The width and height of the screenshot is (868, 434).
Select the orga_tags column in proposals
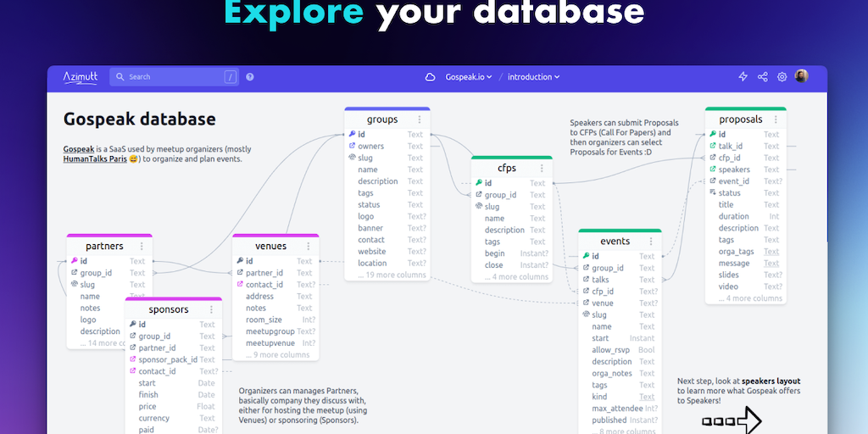pyautogui.click(x=746, y=251)
